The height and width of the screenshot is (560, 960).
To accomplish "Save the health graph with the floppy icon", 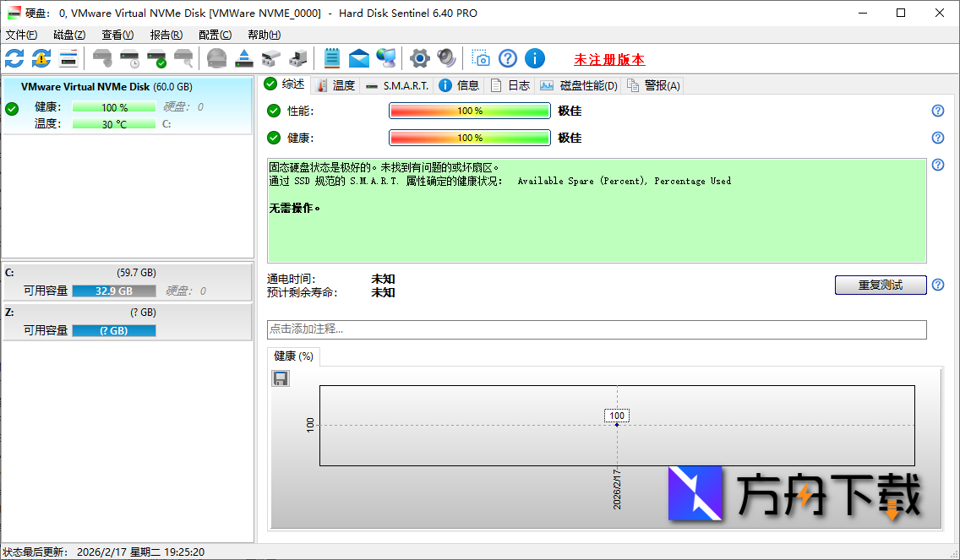I will point(280,378).
